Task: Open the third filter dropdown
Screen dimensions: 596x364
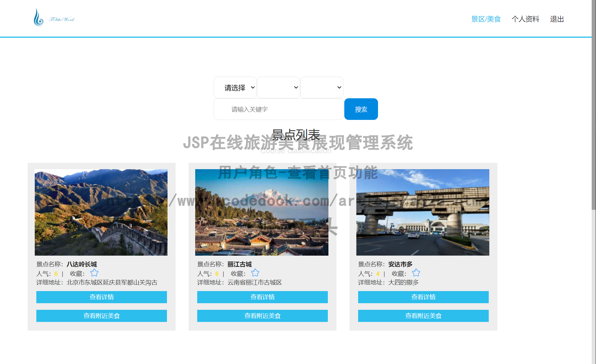Action: [x=321, y=87]
